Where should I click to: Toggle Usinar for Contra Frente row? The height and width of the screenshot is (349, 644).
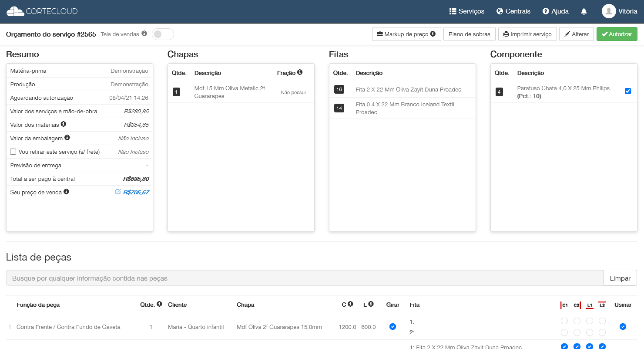pyautogui.click(x=623, y=326)
